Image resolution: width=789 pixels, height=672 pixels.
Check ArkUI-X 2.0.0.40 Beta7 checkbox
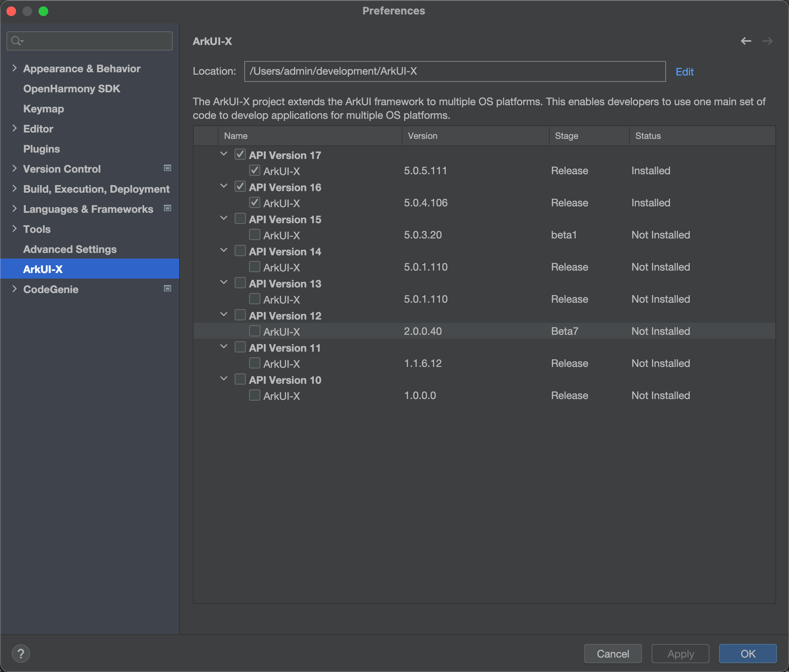pyautogui.click(x=255, y=331)
